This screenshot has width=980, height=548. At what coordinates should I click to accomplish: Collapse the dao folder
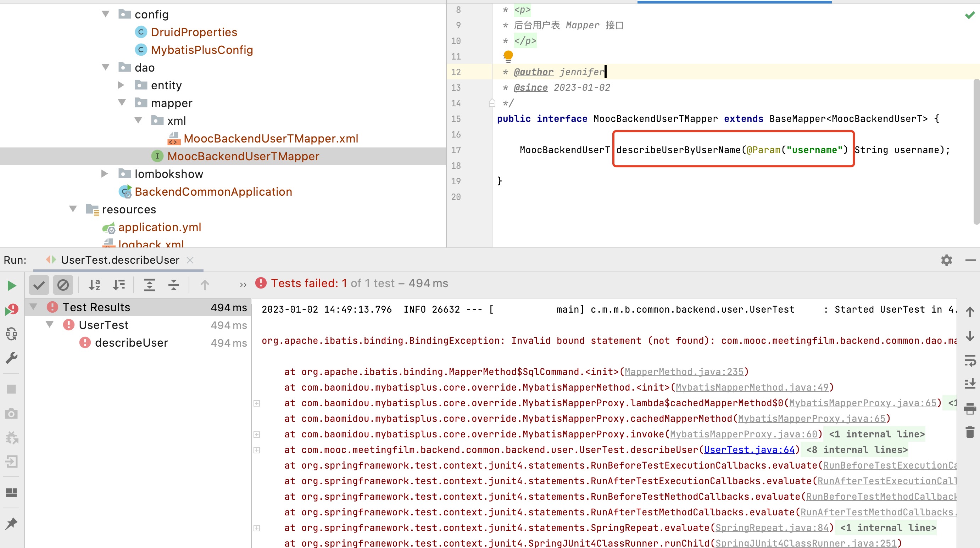pos(105,67)
